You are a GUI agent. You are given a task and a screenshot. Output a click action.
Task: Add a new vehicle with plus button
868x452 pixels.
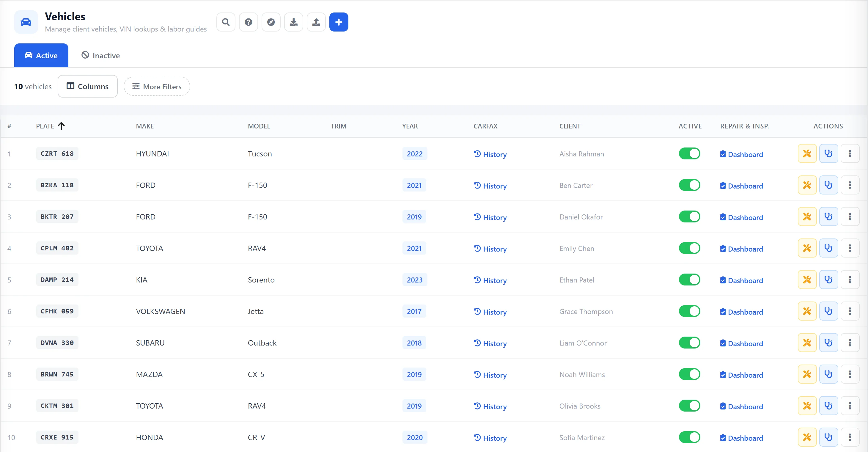339,22
